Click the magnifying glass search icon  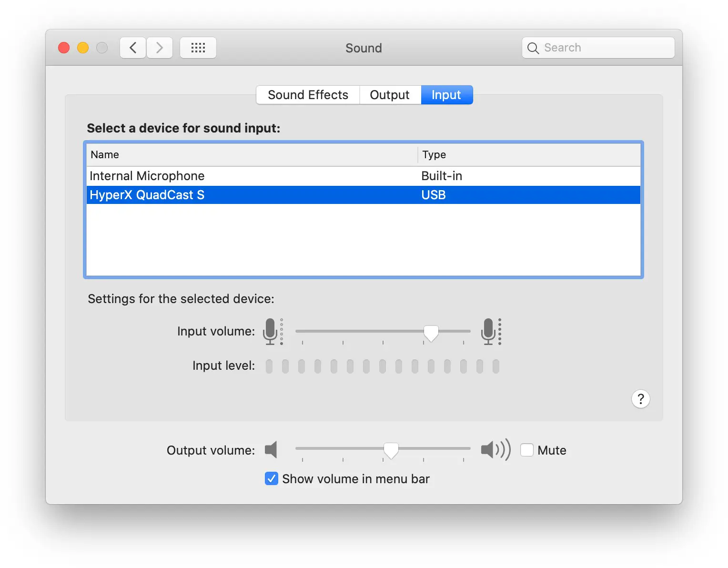click(x=533, y=48)
